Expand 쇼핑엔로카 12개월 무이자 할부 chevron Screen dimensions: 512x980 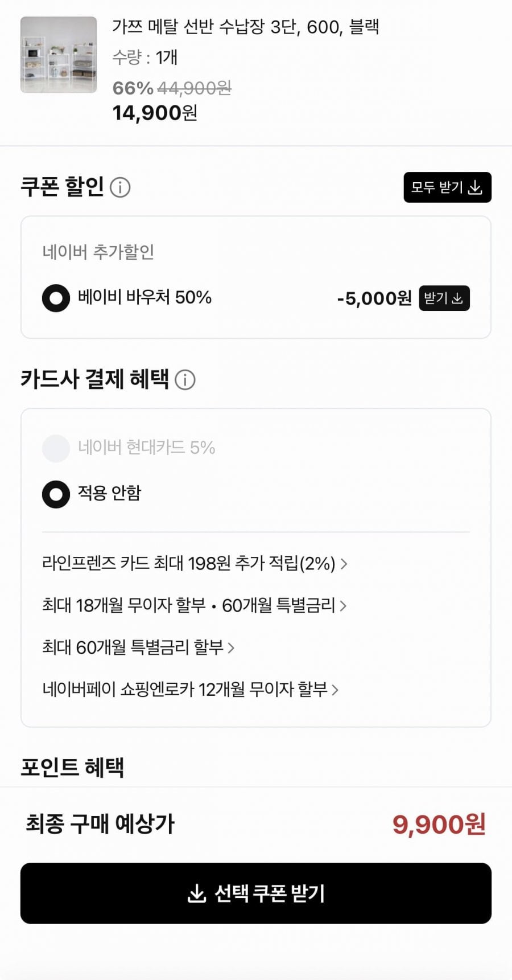pyautogui.click(x=335, y=690)
